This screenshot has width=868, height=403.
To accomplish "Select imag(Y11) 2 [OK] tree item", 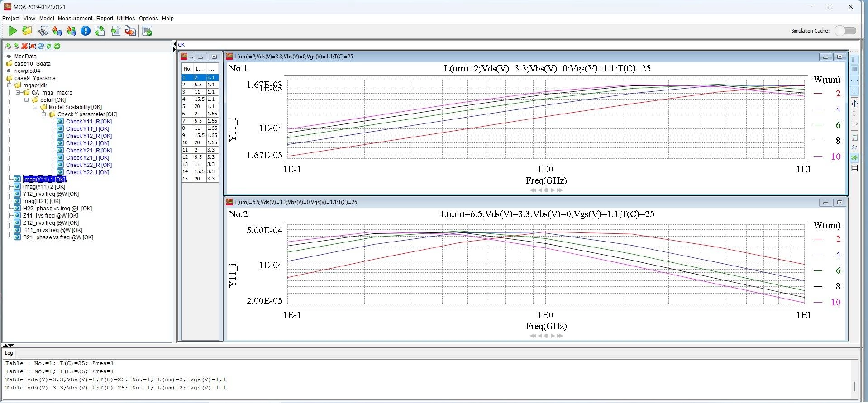I will (44, 186).
